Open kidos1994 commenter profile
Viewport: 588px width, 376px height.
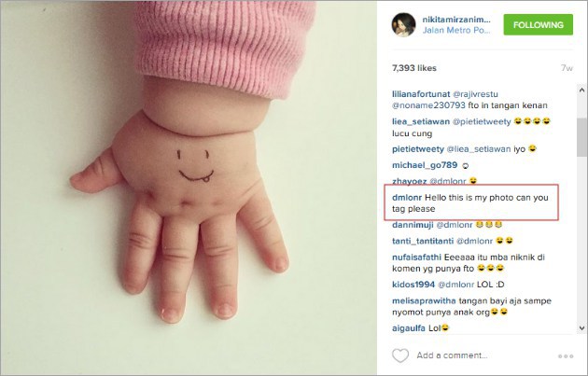tap(413, 285)
